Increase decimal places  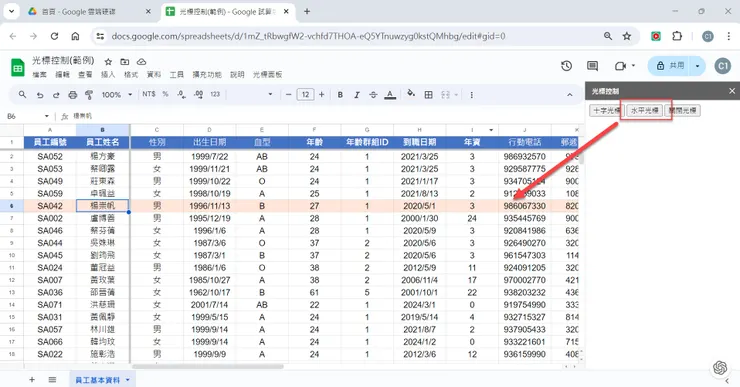tap(198, 95)
